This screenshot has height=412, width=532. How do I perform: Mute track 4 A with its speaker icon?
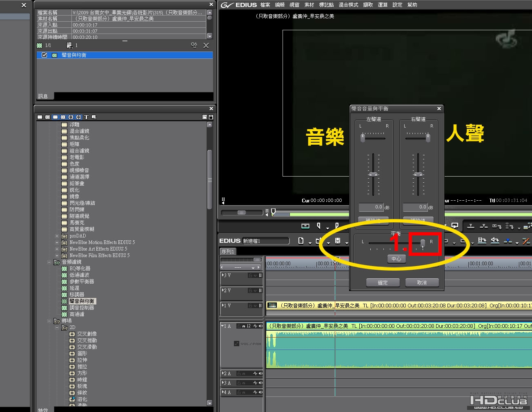coord(260,392)
